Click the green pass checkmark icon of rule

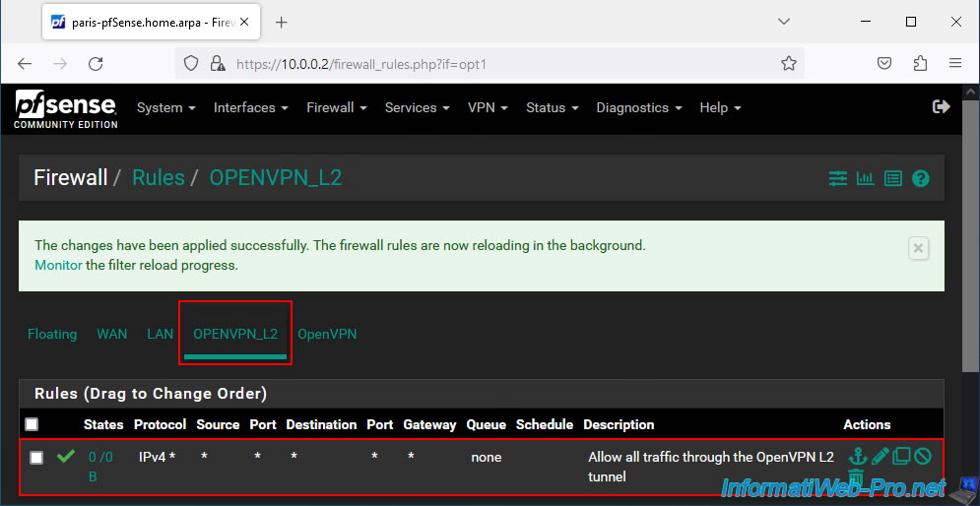point(66,457)
